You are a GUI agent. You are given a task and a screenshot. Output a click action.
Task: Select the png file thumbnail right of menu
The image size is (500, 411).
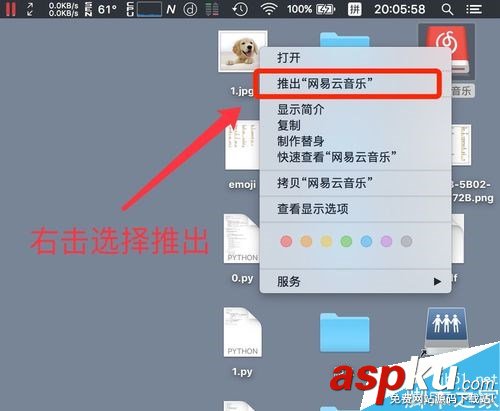[x=461, y=145]
